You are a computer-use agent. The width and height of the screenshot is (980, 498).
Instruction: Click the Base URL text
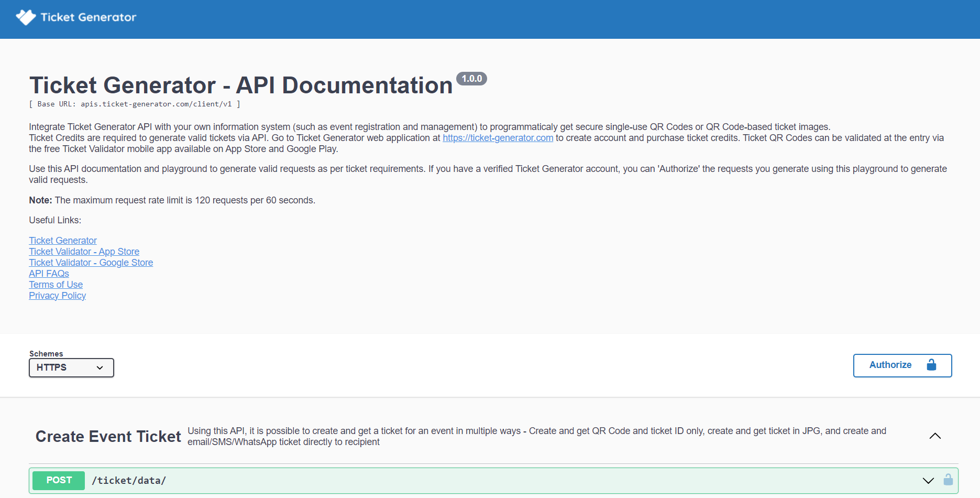(135, 104)
